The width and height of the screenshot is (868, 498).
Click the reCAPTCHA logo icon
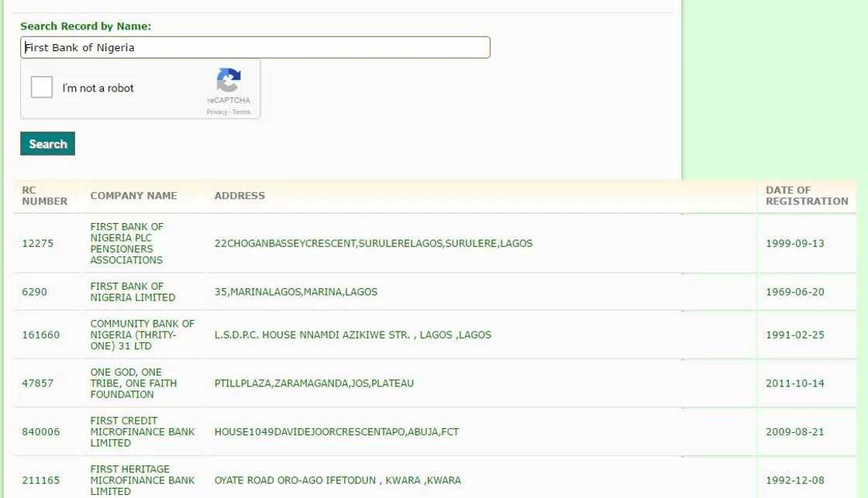[x=229, y=81]
